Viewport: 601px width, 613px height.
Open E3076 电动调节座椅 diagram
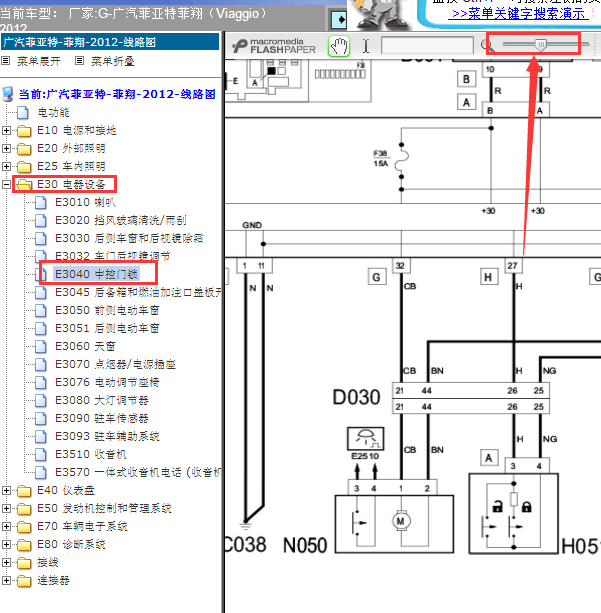107,382
